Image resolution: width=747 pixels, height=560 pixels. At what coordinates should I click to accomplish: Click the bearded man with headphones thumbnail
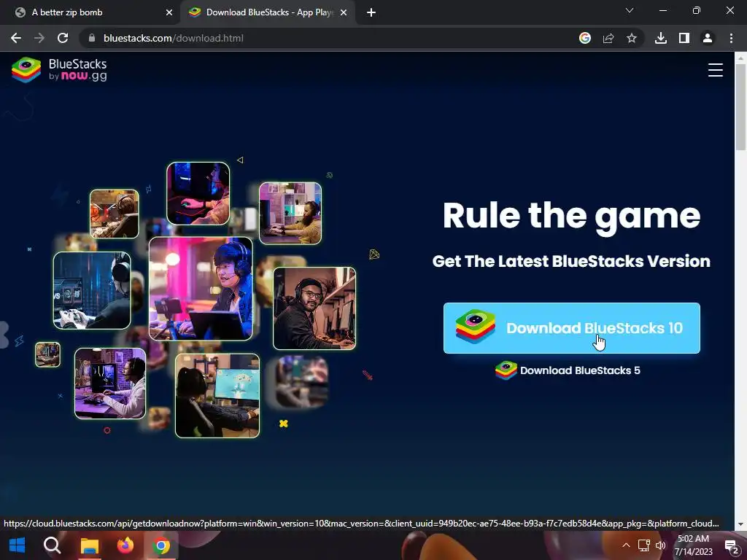(314, 308)
